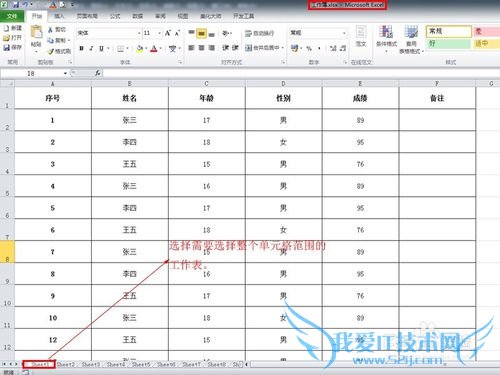The width and height of the screenshot is (500, 375).
Task: Open the font size dropdown
Action: point(160,33)
